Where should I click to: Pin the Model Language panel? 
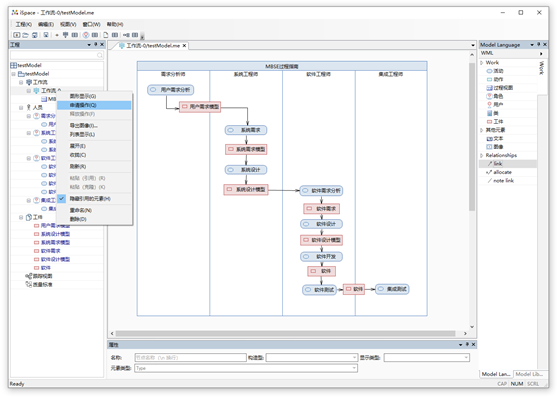(x=539, y=44)
